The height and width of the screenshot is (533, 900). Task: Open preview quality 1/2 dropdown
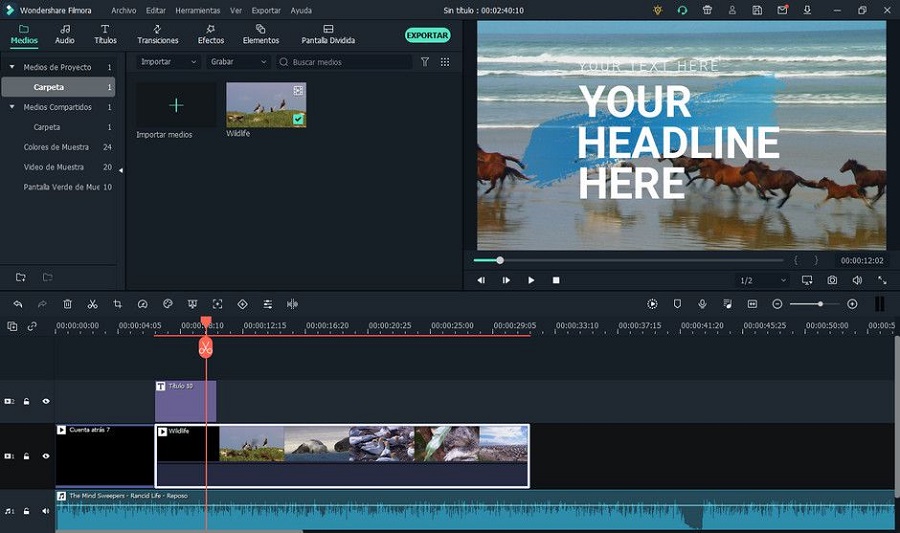pos(760,281)
